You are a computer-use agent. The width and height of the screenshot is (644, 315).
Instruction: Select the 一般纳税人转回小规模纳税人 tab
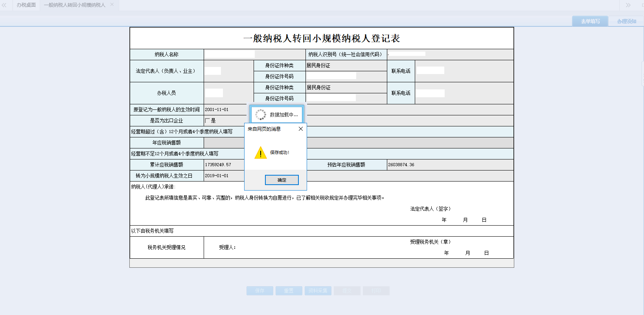click(x=75, y=5)
